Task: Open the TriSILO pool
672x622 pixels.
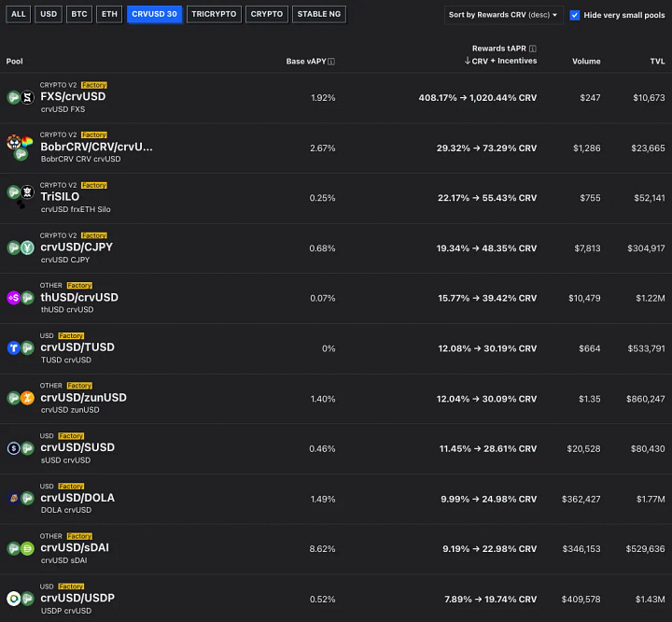Action: click(60, 196)
